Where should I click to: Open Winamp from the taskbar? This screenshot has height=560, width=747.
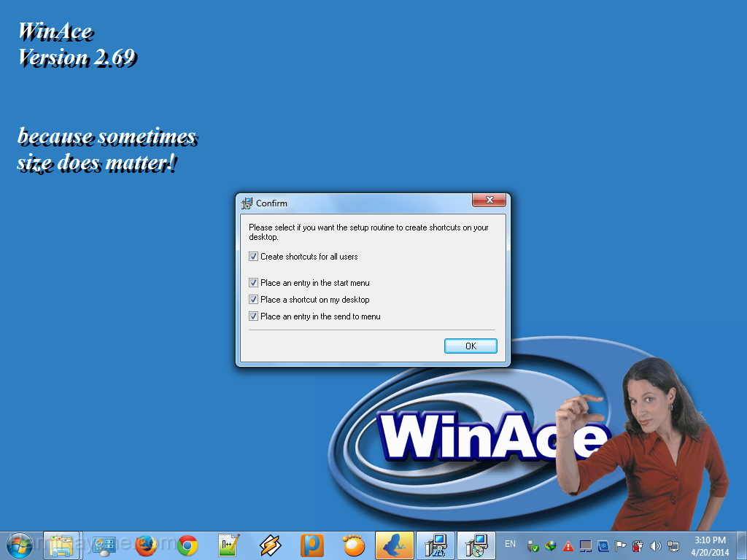click(x=270, y=545)
